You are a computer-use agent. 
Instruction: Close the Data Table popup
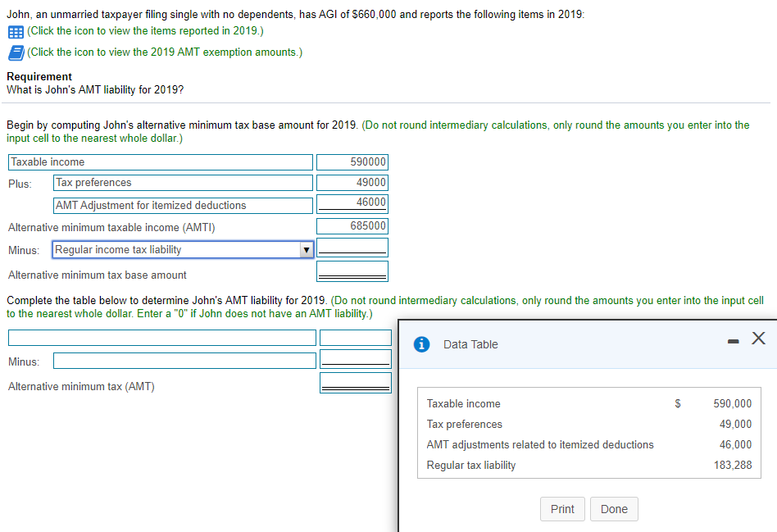point(758,339)
